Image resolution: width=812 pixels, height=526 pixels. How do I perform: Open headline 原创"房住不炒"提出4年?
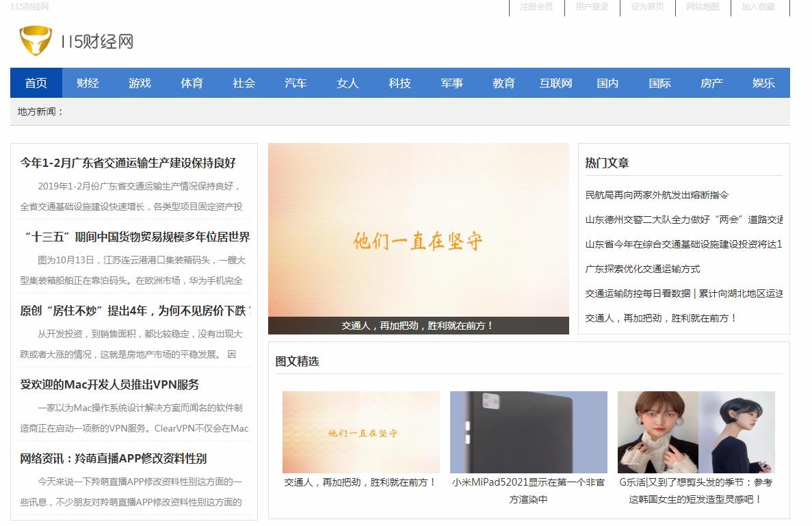tap(135, 311)
